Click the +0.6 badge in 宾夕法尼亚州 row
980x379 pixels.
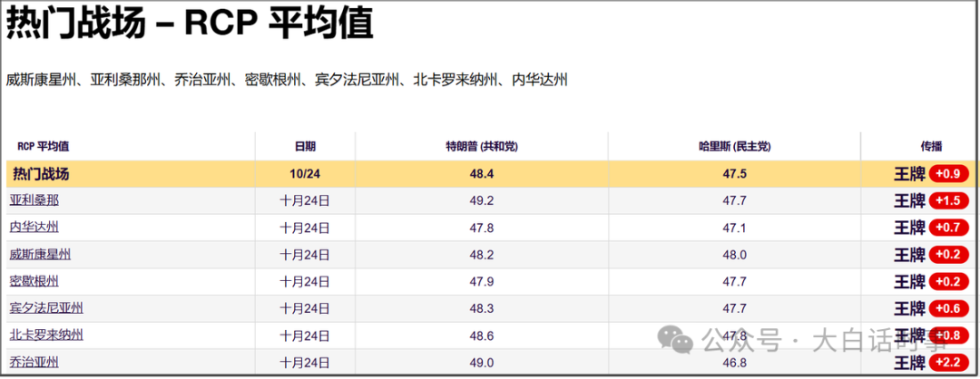[950, 309]
